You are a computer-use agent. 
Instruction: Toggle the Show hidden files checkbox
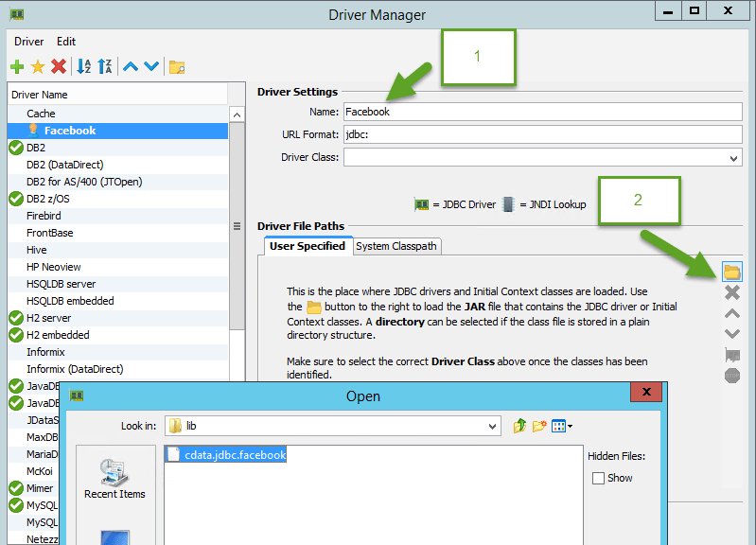coord(598,478)
